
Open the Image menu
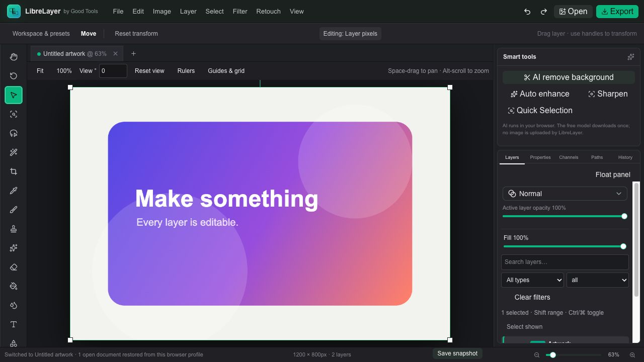[162, 11]
